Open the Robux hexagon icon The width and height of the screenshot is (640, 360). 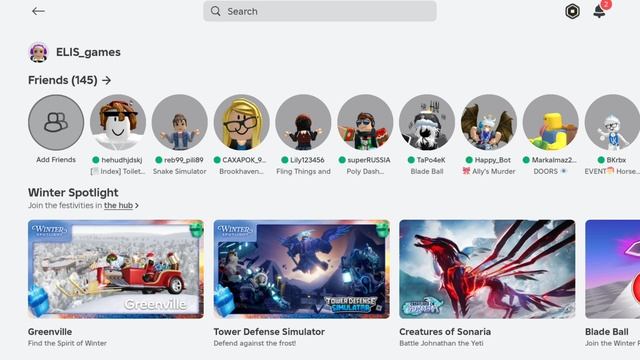coord(572,11)
